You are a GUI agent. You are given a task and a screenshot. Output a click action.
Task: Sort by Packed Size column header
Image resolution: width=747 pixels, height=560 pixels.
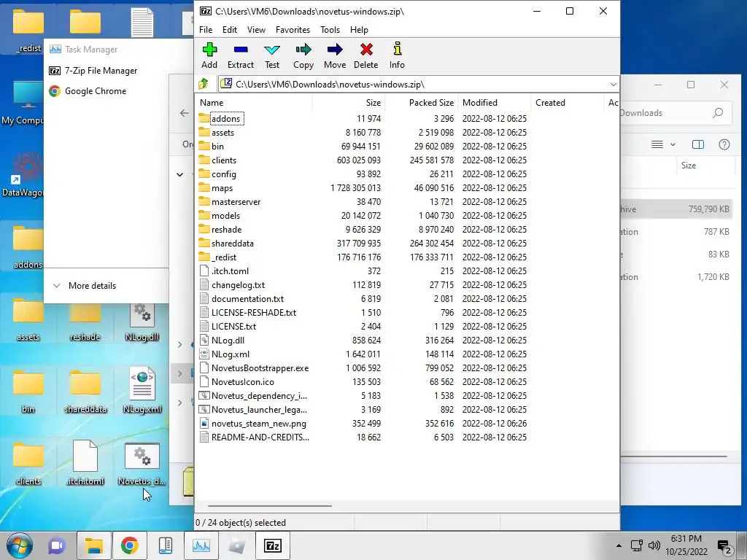pos(422,102)
